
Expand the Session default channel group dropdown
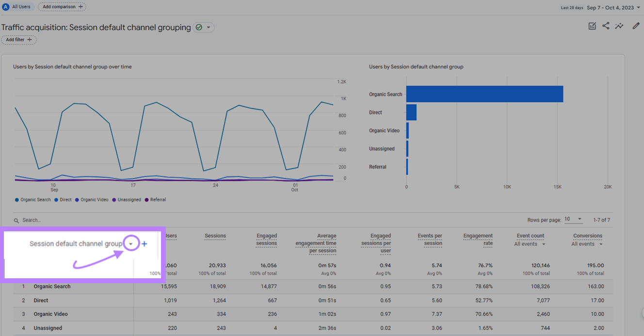coord(131,244)
